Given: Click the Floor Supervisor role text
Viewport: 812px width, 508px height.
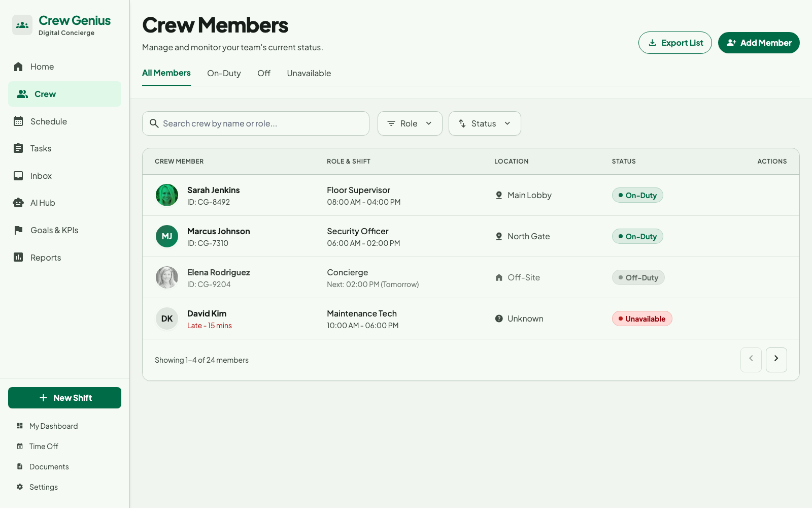Looking at the screenshot, I should tap(358, 190).
